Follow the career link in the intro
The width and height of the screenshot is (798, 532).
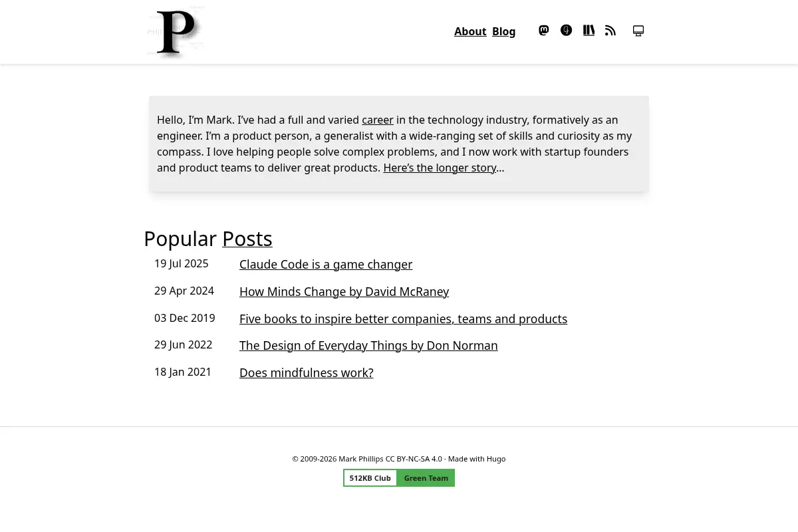click(x=378, y=120)
